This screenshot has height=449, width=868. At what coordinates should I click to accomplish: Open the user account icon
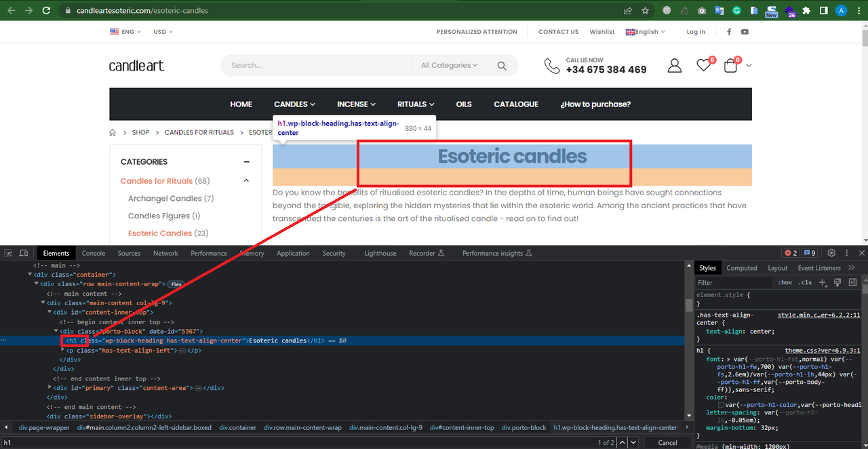pos(674,65)
